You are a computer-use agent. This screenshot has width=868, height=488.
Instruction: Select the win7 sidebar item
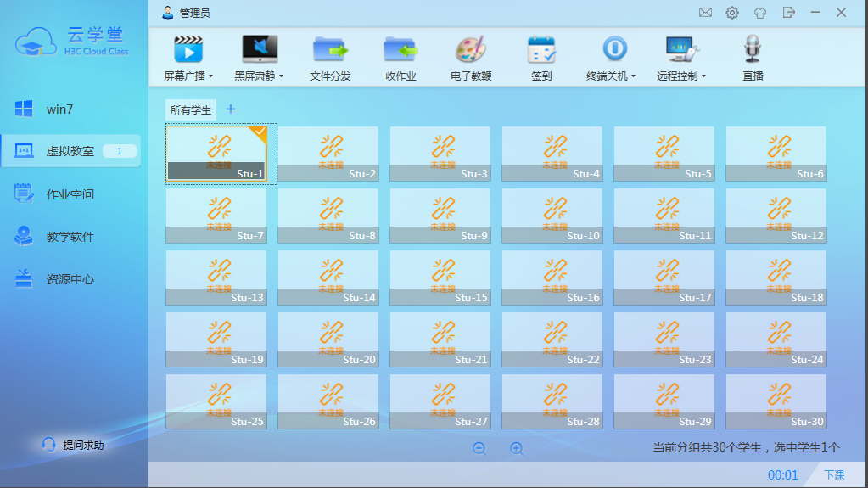point(71,109)
